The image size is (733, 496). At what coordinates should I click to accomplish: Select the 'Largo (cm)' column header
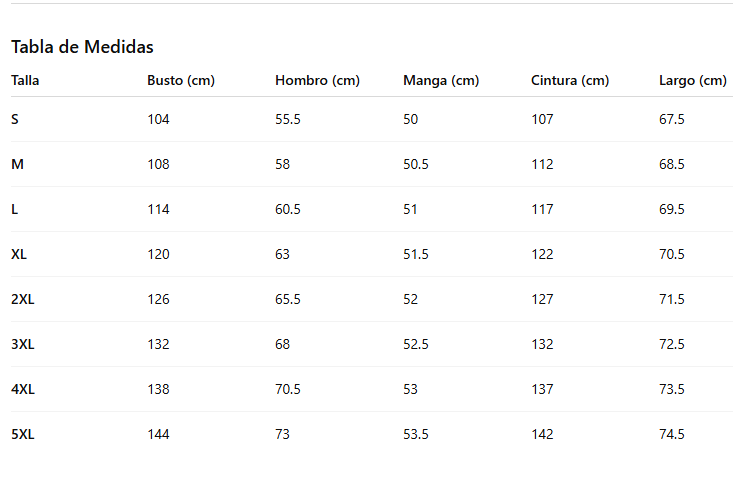click(693, 80)
